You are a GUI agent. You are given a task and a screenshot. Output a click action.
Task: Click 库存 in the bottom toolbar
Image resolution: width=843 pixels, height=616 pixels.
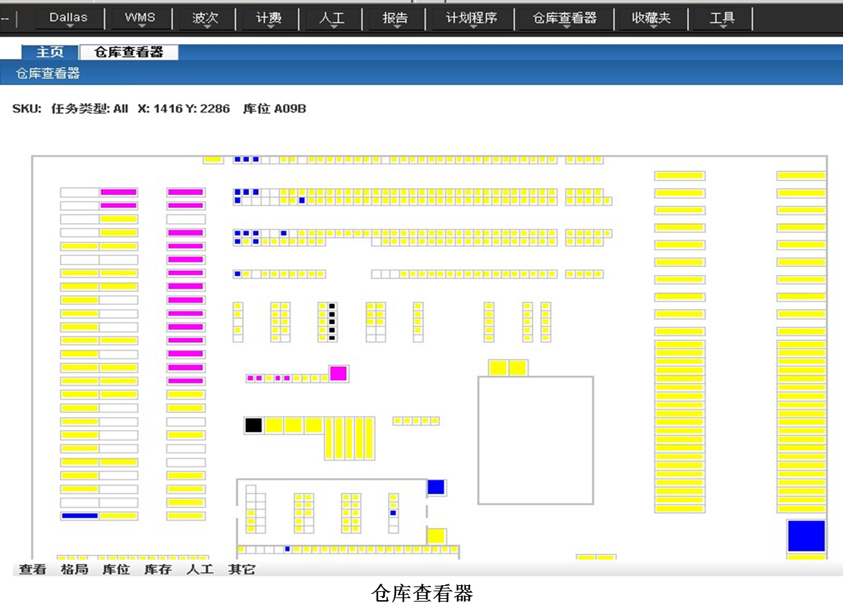tap(158, 569)
